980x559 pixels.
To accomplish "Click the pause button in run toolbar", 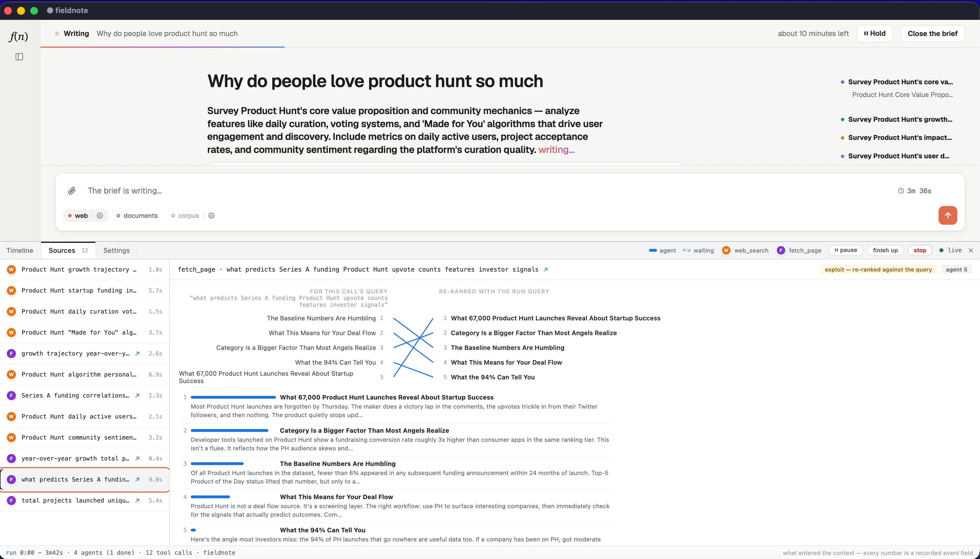I will point(846,250).
